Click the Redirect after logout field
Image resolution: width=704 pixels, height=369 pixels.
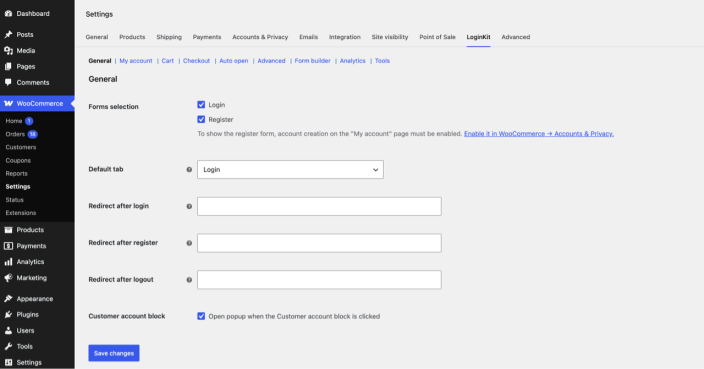pos(319,280)
